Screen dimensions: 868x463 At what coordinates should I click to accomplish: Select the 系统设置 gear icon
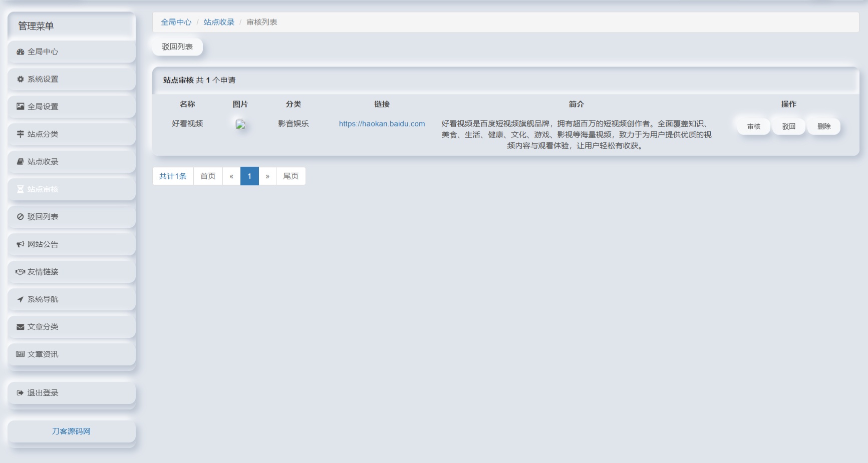(20, 79)
